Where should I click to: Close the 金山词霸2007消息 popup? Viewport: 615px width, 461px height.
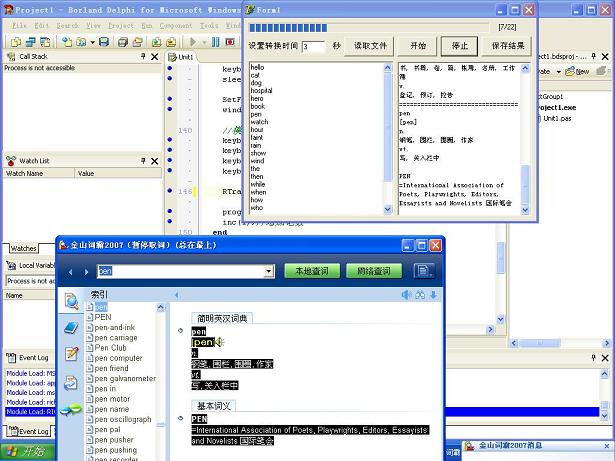pyautogui.click(x=608, y=446)
